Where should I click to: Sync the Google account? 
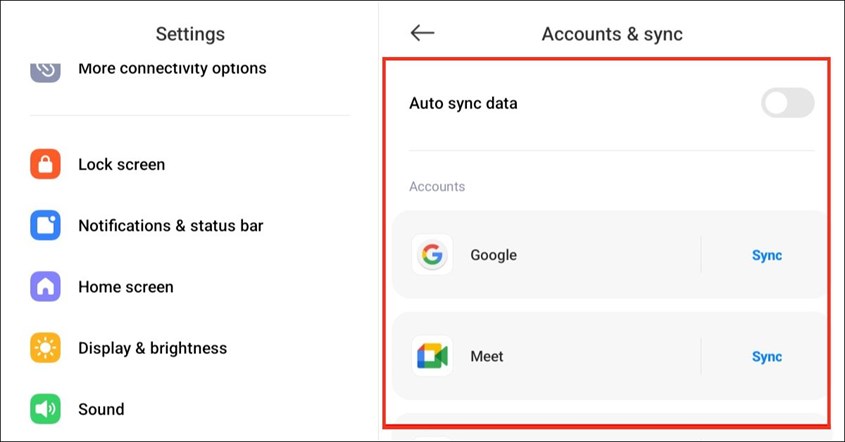(x=767, y=255)
